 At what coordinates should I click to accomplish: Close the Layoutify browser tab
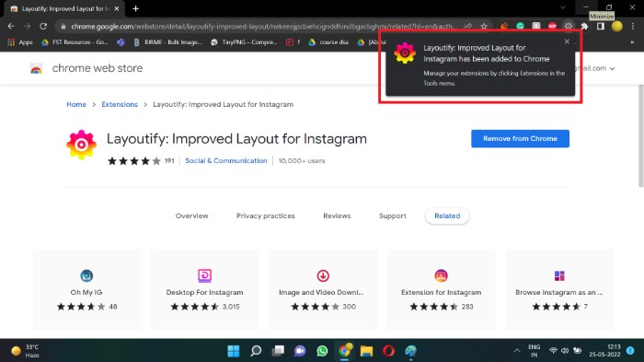117,8
